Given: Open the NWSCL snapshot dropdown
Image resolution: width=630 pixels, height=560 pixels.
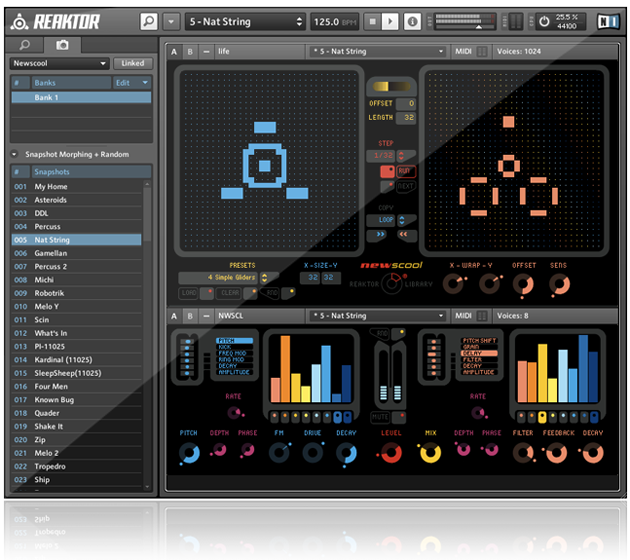Looking at the screenshot, I should [x=378, y=316].
